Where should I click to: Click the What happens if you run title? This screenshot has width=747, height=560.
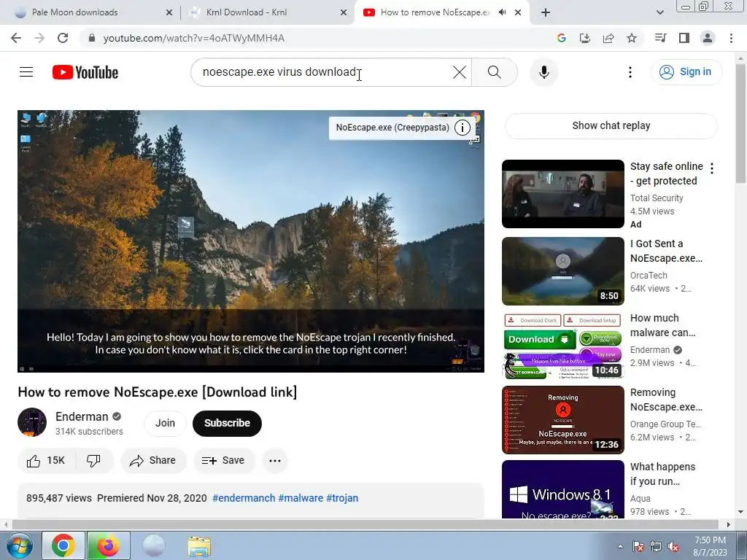click(x=662, y=474)
